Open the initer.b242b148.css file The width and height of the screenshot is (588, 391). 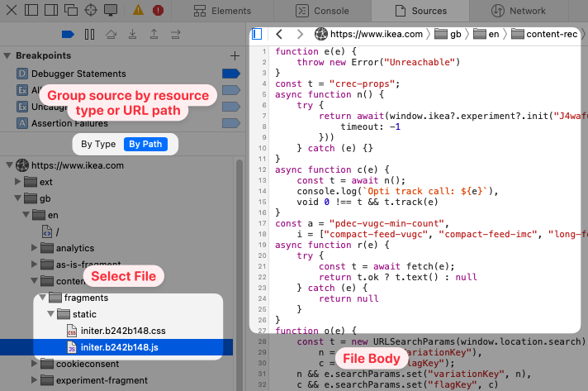point(116,331)
